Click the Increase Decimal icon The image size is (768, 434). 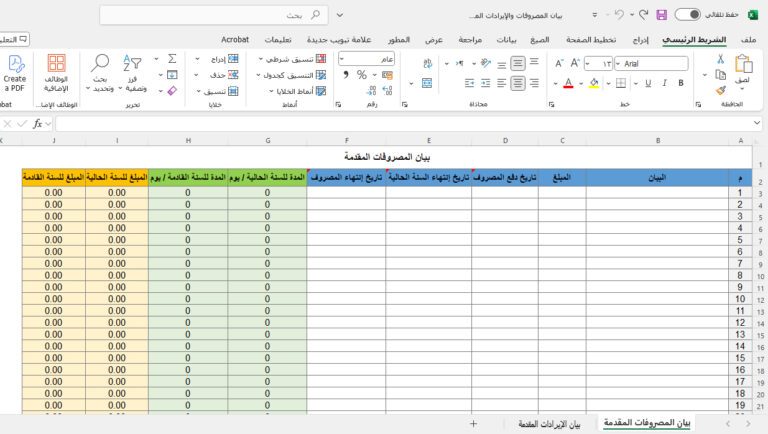pyautogui.click(x=387, y=91)
